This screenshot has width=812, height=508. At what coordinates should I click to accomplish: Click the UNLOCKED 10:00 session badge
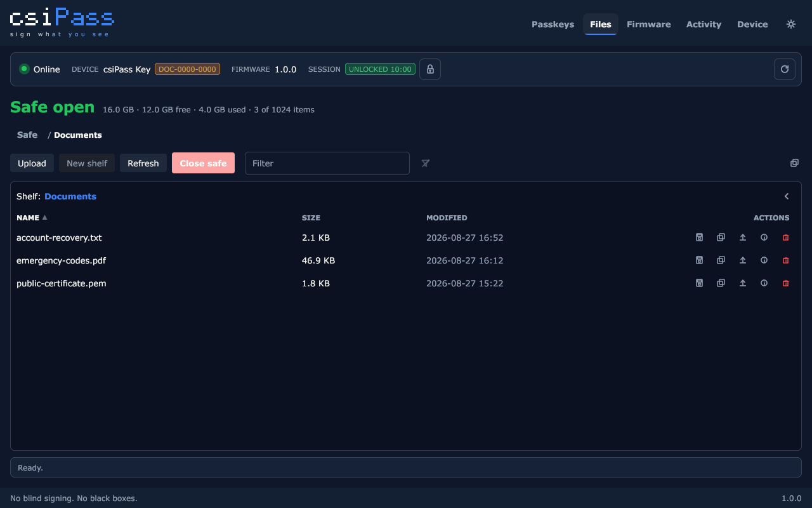380,69
